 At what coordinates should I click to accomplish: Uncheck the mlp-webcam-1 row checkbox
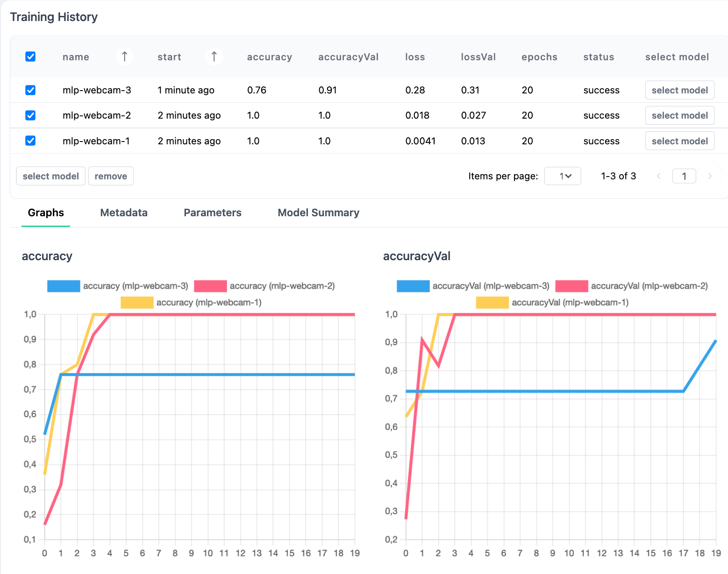point(30,141)
